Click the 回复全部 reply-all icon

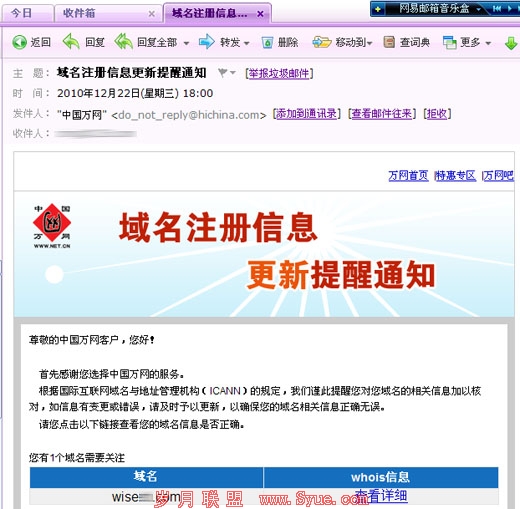tap(123, 42)
